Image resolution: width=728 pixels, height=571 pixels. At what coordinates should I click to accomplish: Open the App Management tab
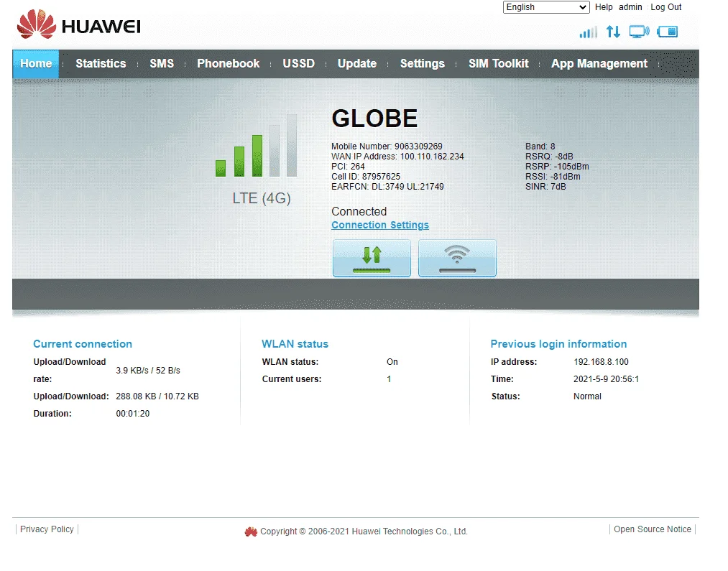point(599,63)
